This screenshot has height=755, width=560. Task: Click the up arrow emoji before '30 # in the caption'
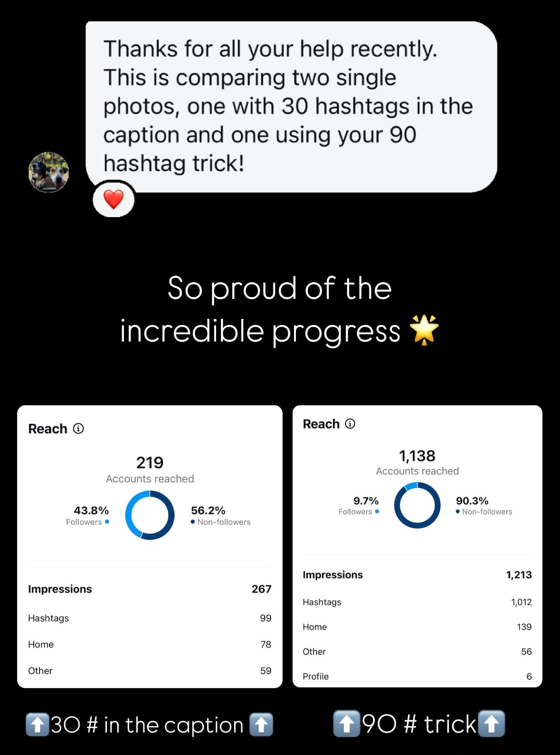(37, 725)
